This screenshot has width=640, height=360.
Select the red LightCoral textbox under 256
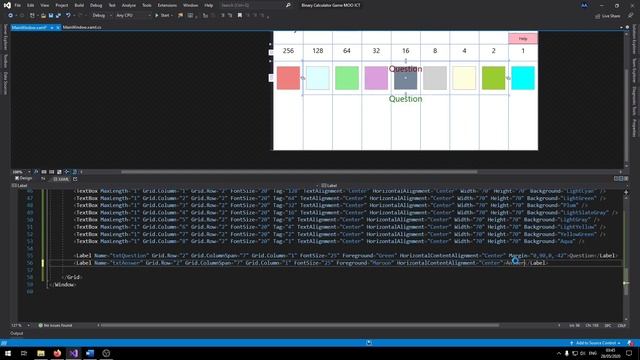click(x=288, y=78)
